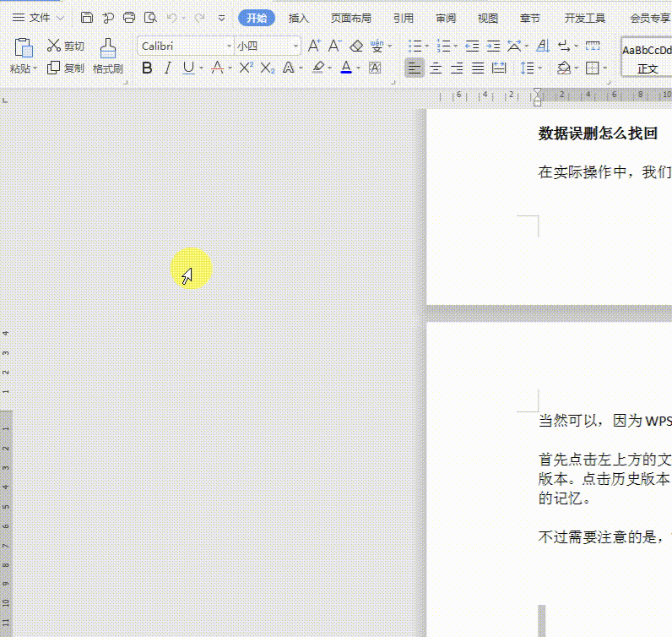This screenshot has width=672, height=637.
Task: Click the Tab stops ruler icon
Action: [593, 46]
